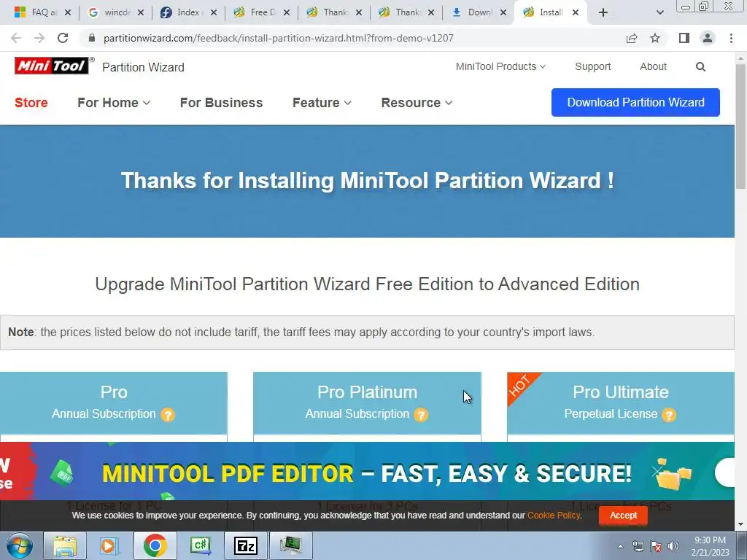Open the Windows Start button
This screenshot has height=560, width=747.
tap(19, 545)
